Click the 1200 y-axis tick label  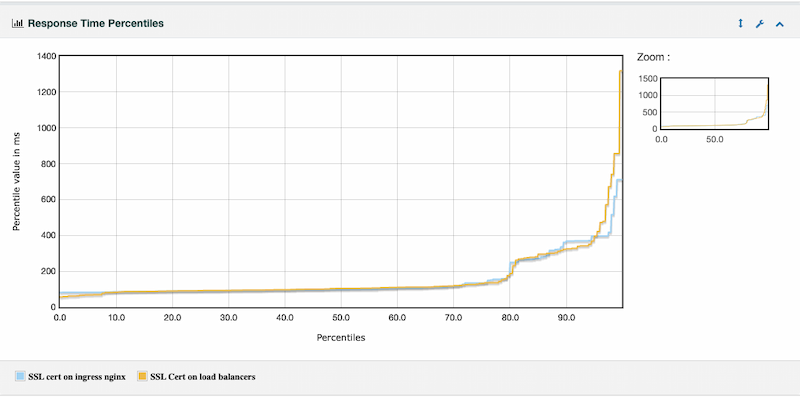click(47, 92)
